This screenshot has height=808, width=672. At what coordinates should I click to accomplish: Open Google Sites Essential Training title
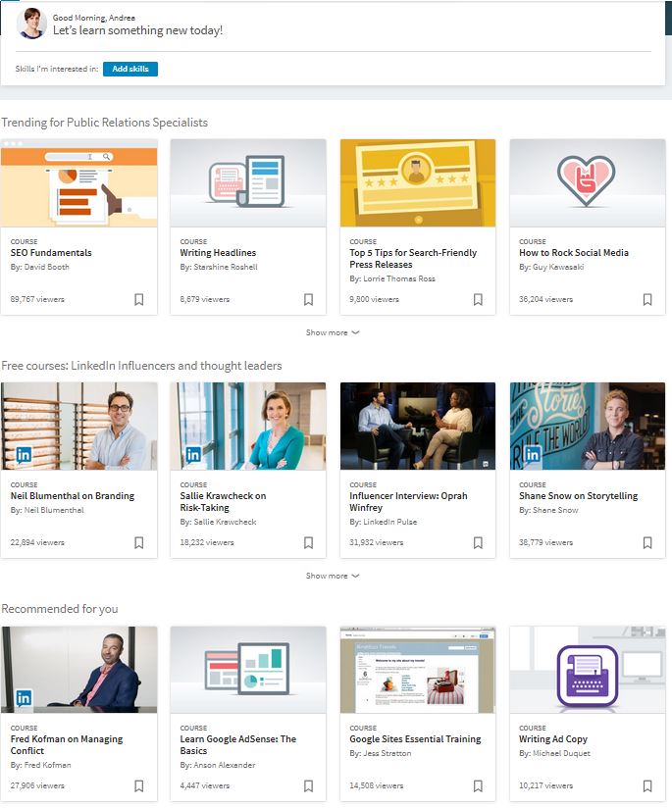click(x=415, y=739)
